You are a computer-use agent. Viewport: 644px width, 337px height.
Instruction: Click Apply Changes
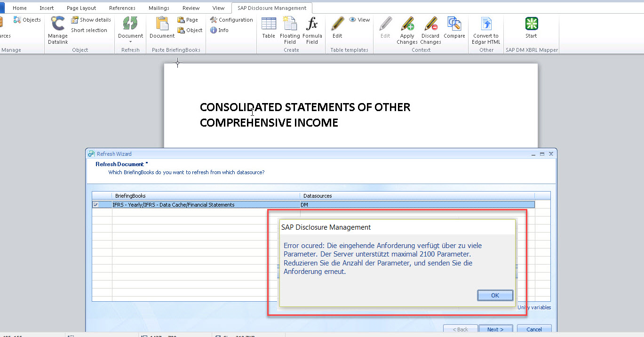click(407, 31)
